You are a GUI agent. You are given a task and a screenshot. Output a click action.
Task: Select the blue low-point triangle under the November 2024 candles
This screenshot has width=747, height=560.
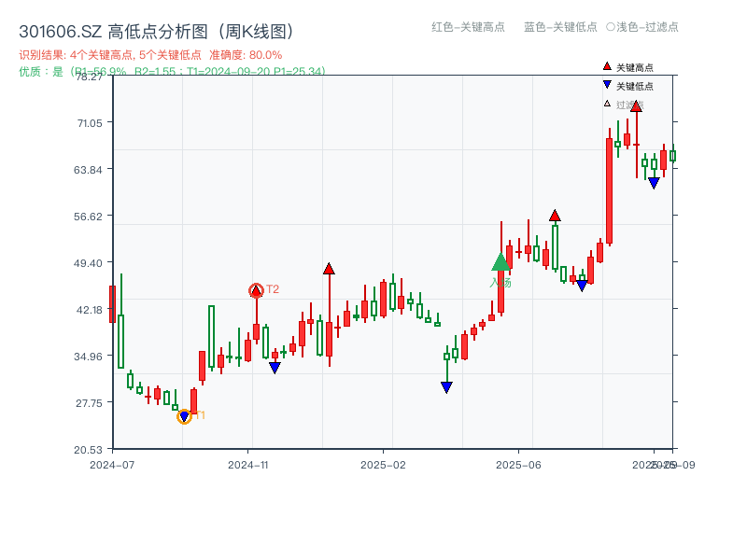(274, 365)
